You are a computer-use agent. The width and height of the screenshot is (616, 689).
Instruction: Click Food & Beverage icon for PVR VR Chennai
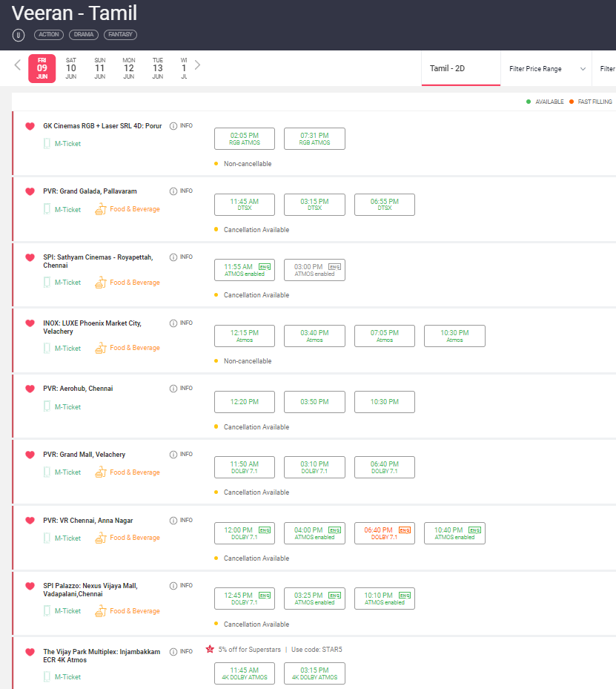(101, 538)
